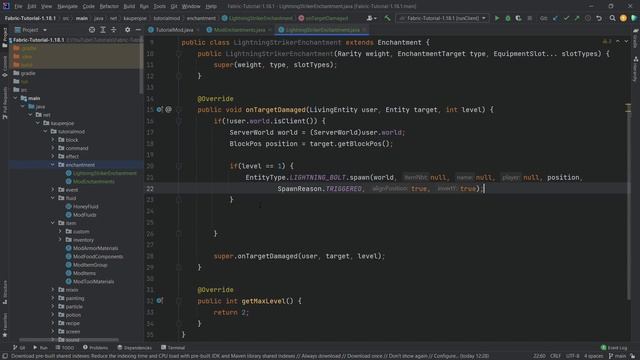Open the Pull Requests side tab
Viewport: 640px width, 360px height.
(4, 103)
